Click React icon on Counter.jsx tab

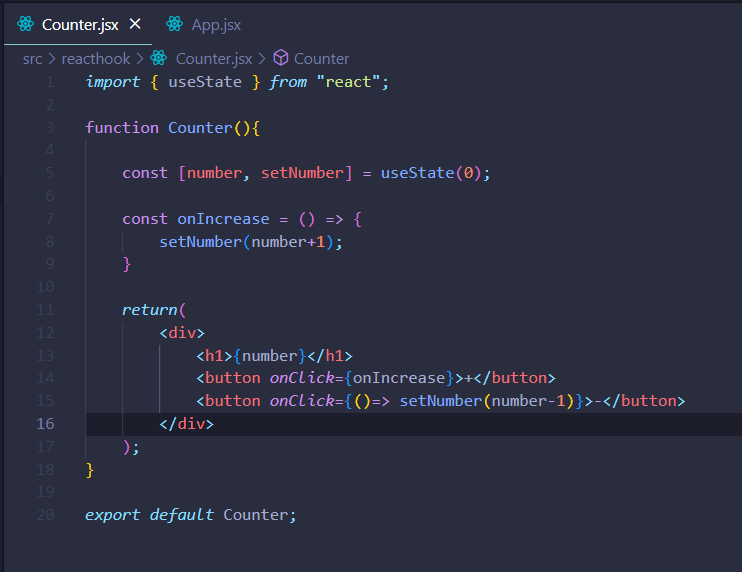click(x=26, y=24)
